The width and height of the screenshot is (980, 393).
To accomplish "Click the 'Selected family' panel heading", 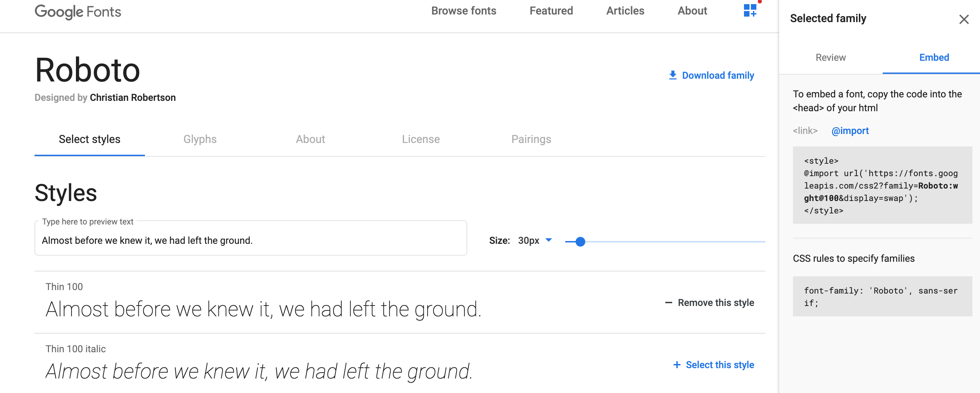I will click(828, 18).
